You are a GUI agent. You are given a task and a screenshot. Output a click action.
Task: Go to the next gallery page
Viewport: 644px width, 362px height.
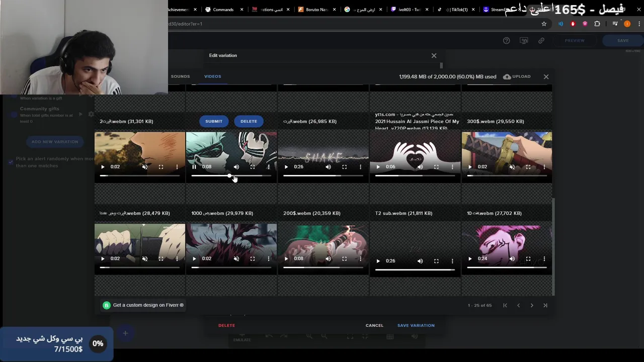point(532,305)
